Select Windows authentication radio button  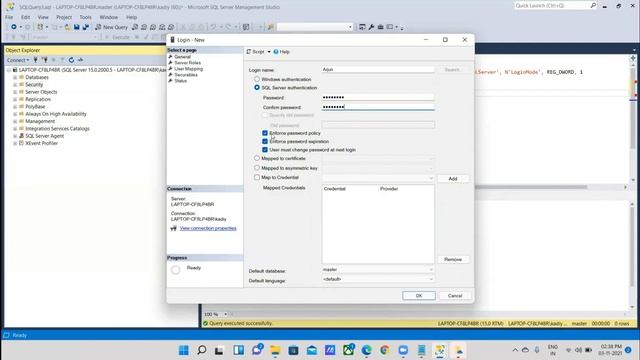tap(257, 79)
